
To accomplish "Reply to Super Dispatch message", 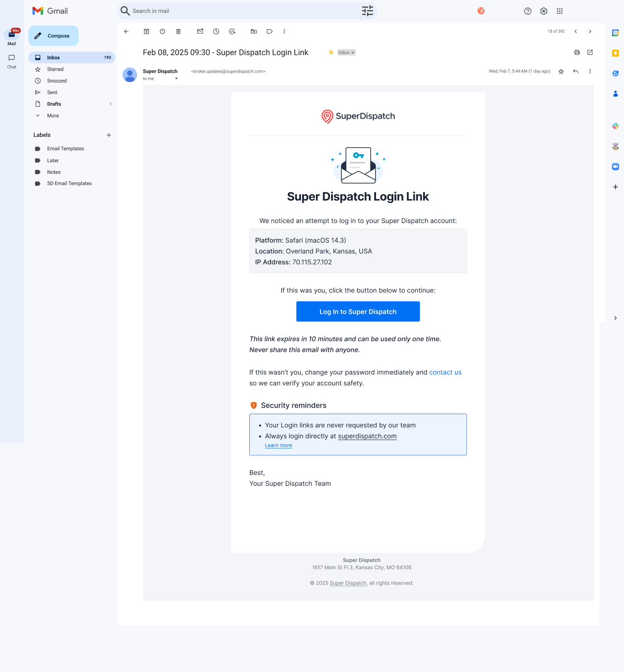I will (576, 72).
